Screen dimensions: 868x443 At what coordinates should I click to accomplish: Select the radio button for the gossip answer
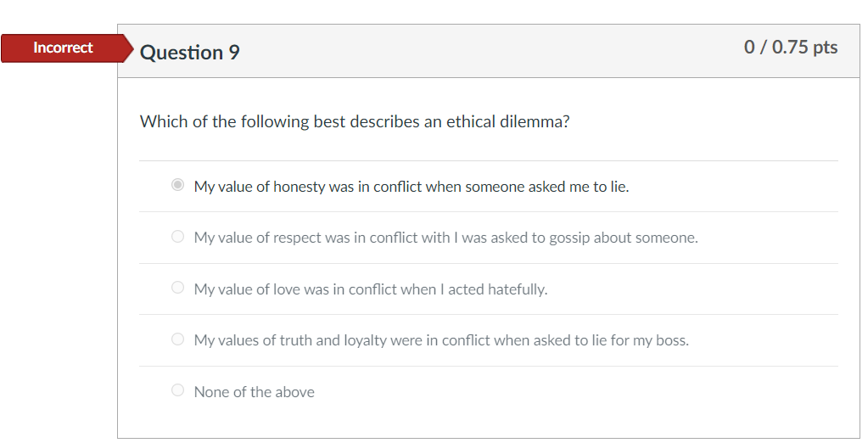click(x=177, y=237)
